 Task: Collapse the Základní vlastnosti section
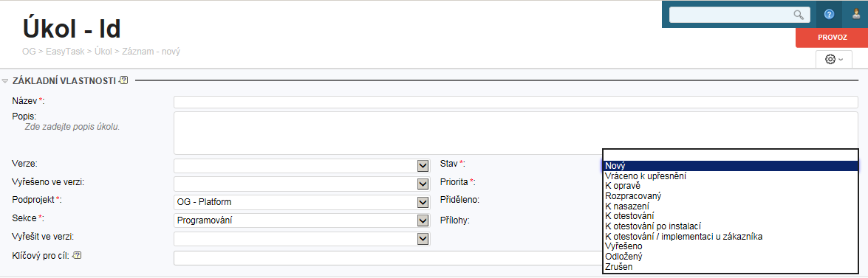point(5,81)
